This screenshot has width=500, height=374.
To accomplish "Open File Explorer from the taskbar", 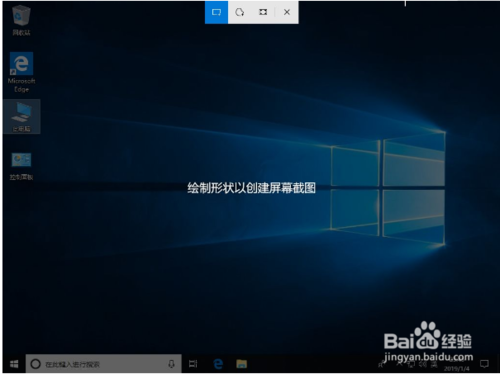I will tap(241, 364).
